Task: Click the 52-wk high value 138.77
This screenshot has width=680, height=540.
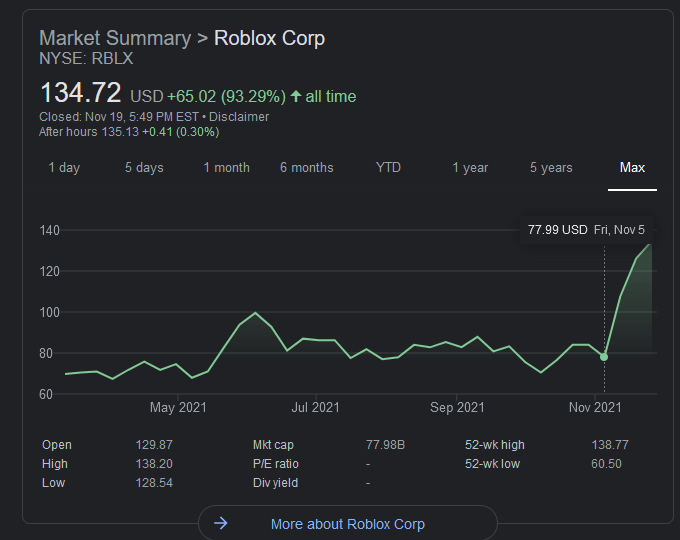Action: (610, 445)
